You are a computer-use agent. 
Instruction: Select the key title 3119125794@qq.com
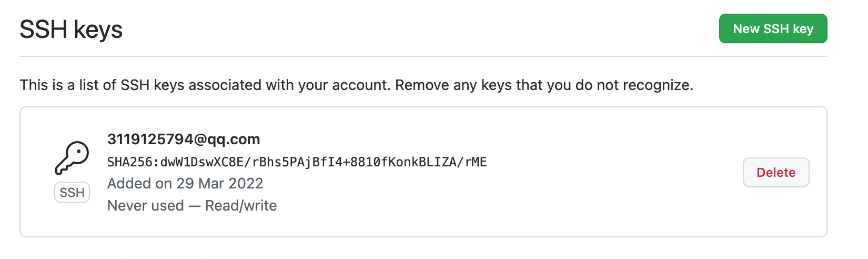[184, 139]
